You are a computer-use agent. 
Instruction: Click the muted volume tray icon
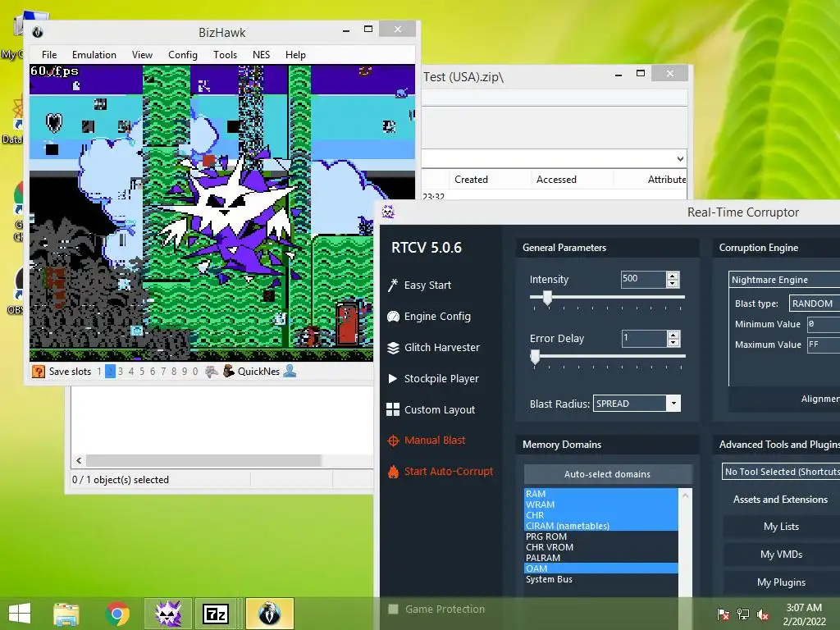(763, 614)
